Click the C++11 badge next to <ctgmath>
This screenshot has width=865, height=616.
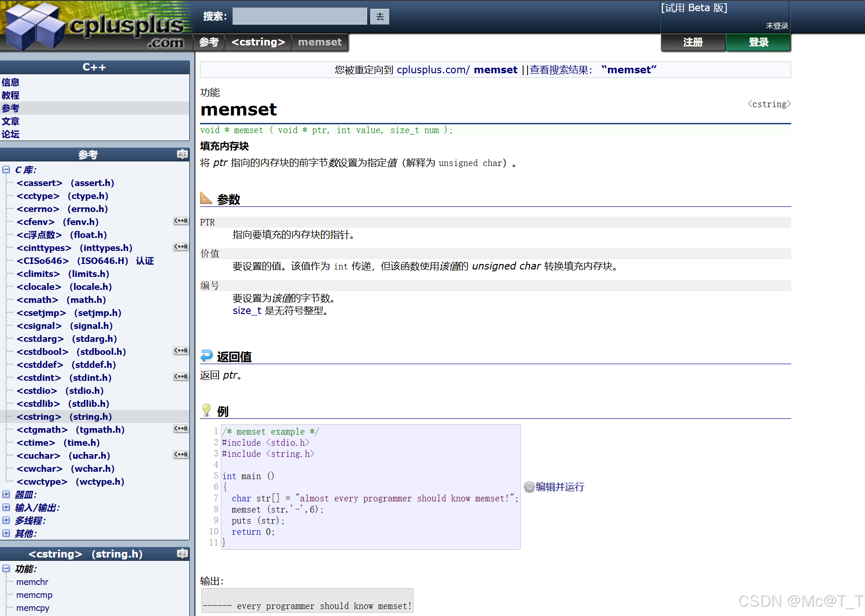pyautogui.click(x=181, y=429)
